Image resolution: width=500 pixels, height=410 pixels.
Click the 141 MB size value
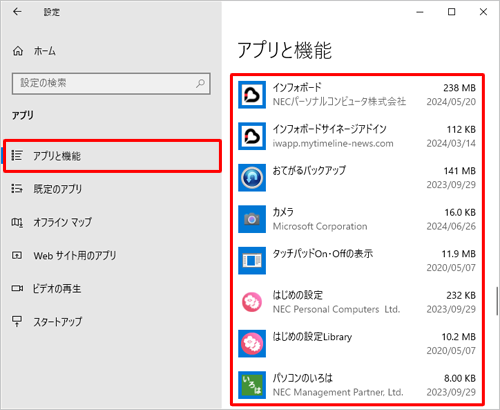click(460, 171)
